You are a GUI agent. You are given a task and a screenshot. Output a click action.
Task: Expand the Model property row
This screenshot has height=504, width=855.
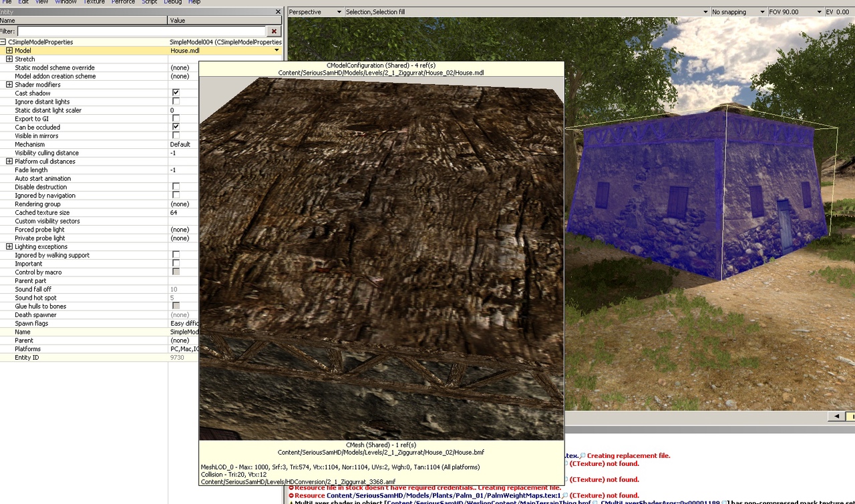[x=9, y=51]
